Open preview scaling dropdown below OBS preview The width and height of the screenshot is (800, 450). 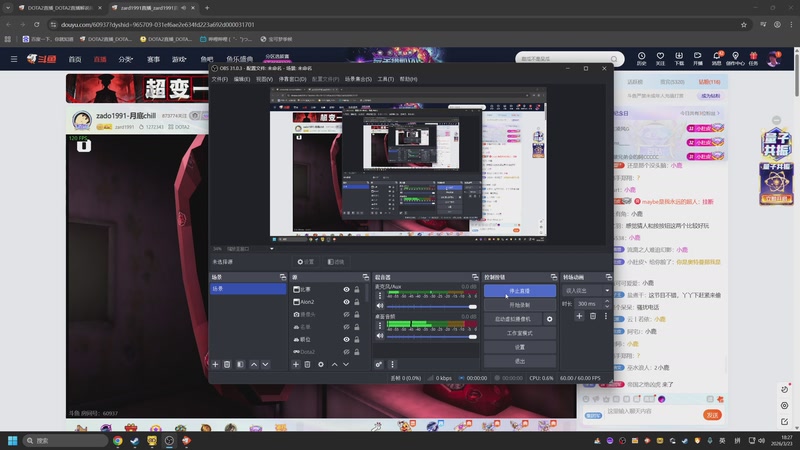[271, 248]
